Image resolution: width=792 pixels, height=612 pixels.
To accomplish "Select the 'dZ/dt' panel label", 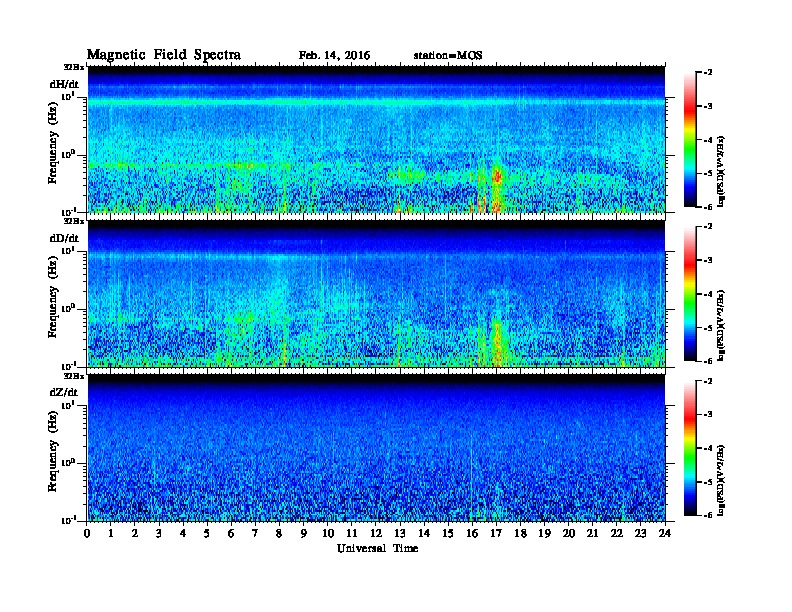I will (x=64, y=392).
